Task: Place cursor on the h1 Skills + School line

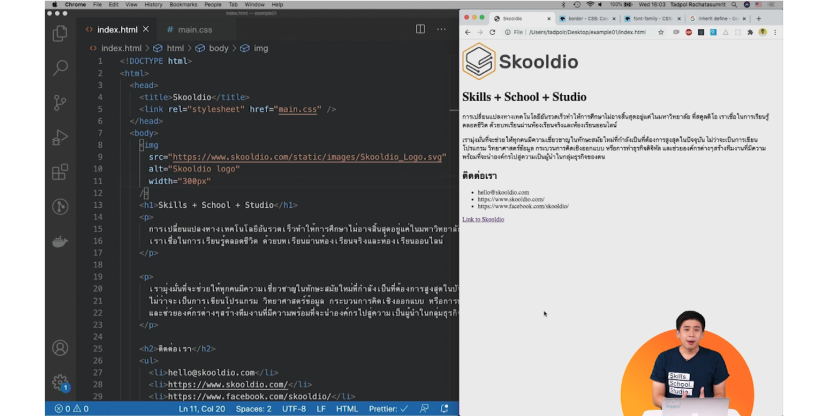Action: point(218,205)
